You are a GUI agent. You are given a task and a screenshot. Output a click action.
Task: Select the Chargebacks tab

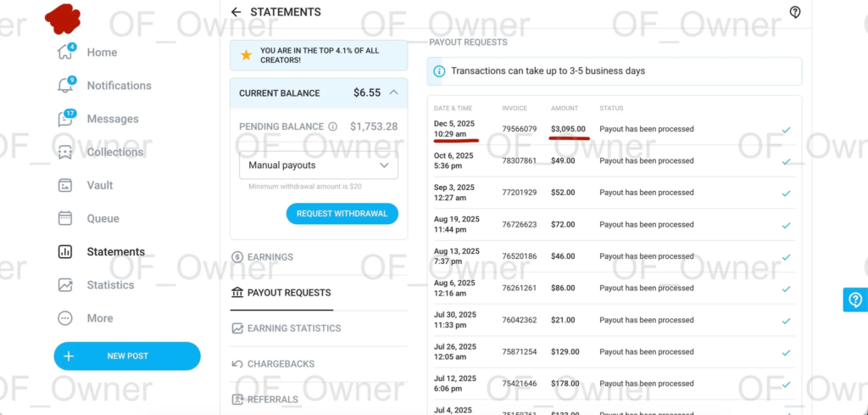pos(280,364)
